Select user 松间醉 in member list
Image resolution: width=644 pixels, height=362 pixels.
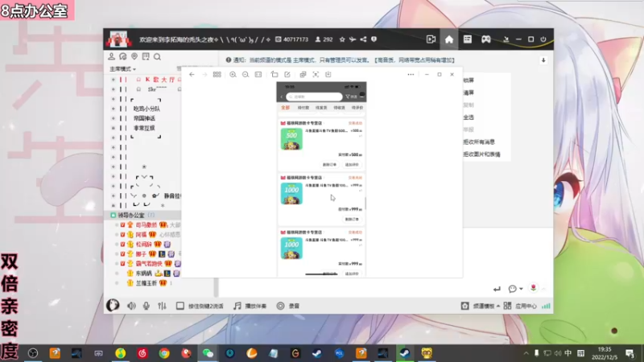[144, 245]
